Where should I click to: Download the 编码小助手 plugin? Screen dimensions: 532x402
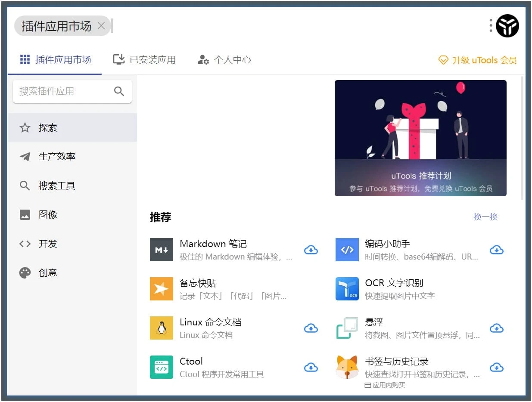496,250
